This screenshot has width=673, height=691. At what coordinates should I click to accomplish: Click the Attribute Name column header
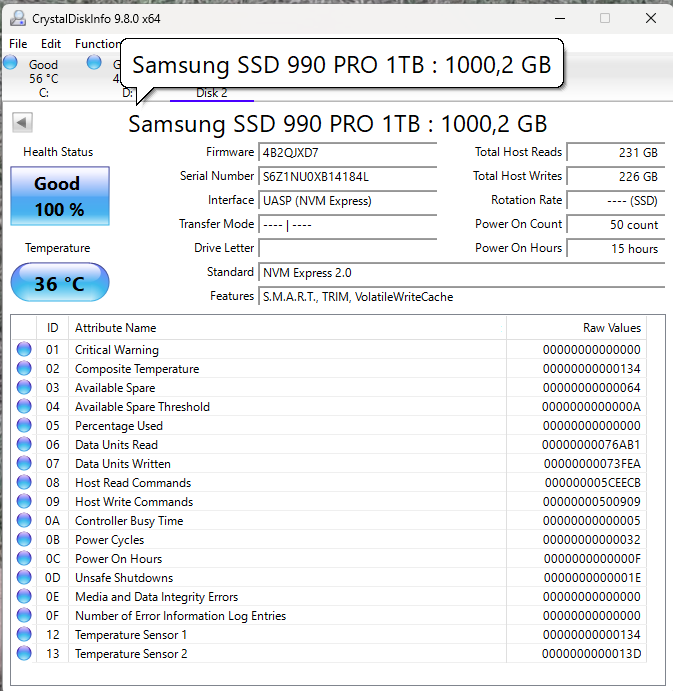tap(287, 328)
